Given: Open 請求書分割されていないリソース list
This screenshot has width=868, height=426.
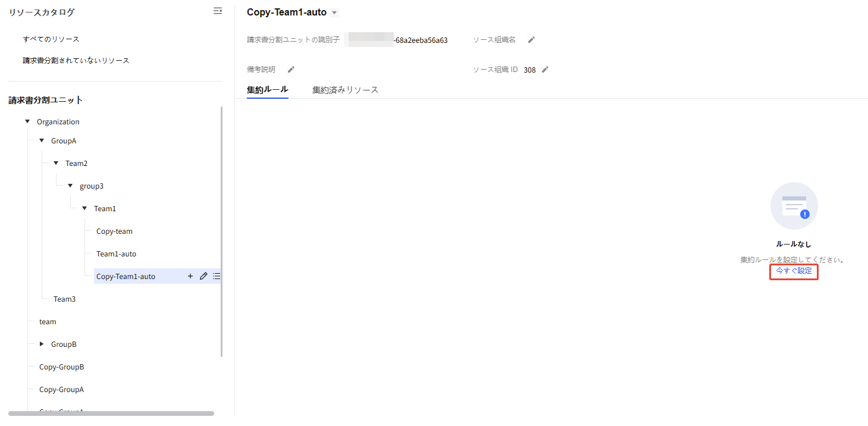Looking at the screenshot, I should (76, 61).
